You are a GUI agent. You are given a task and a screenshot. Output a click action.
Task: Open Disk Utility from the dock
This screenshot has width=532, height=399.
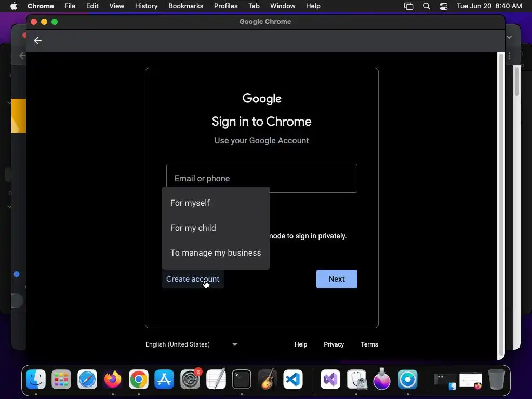coord(356,379)
